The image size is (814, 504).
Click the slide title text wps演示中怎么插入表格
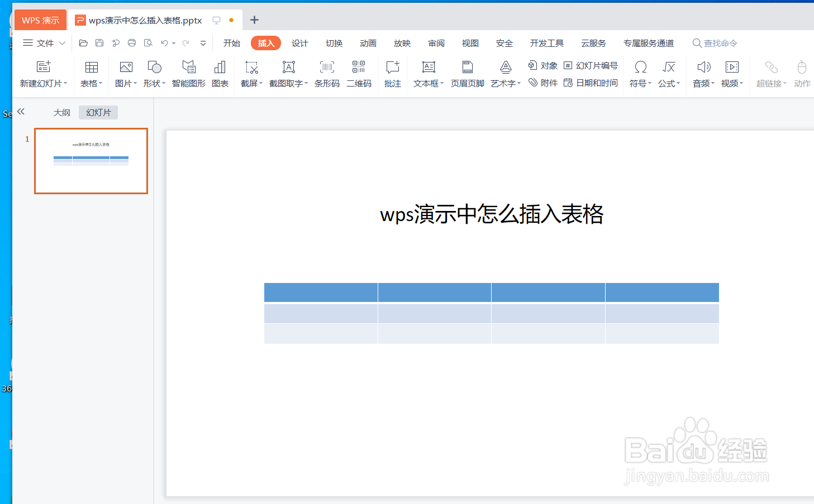(x=492, y=214)
